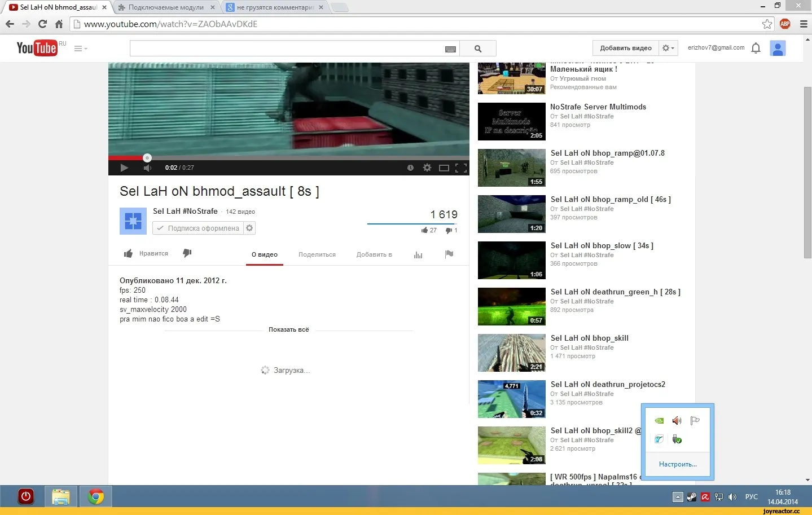Open video statistics chart icon
This screenshot has width=812, height=515.
coord(418,255)
